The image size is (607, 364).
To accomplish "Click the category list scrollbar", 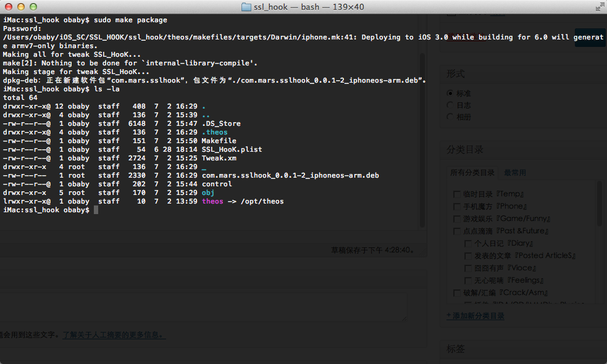I will pos(599,203).
